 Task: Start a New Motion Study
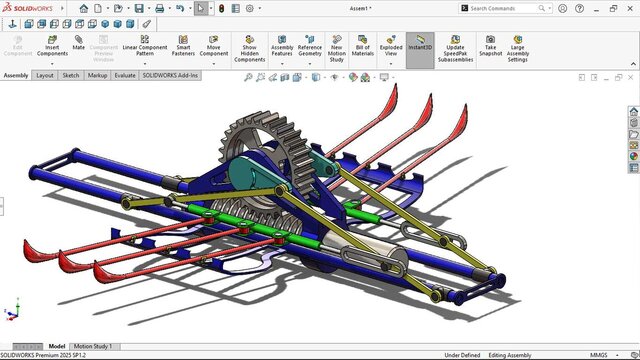click(337, 49)
